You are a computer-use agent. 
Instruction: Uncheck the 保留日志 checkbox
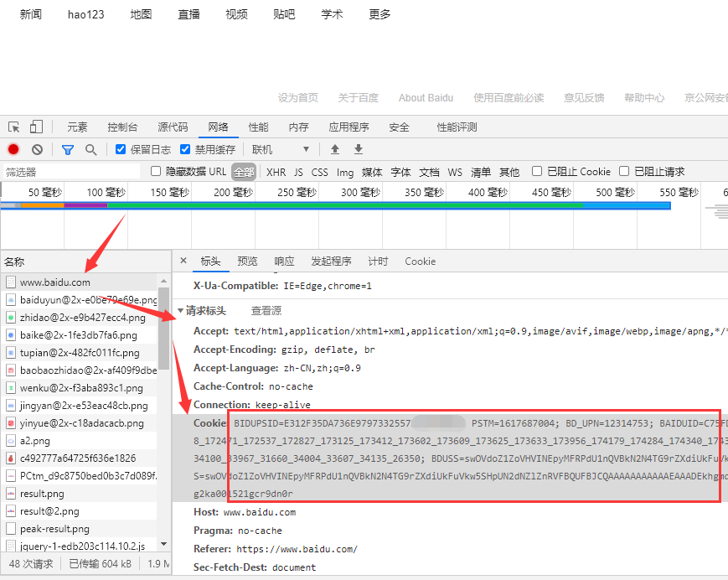pos(121,149)
